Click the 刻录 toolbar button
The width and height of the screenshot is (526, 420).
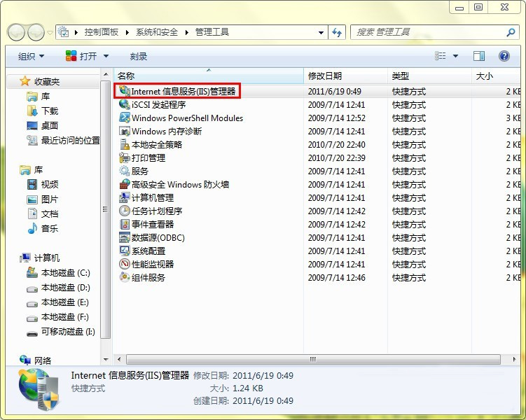click(x=139, y=56)
